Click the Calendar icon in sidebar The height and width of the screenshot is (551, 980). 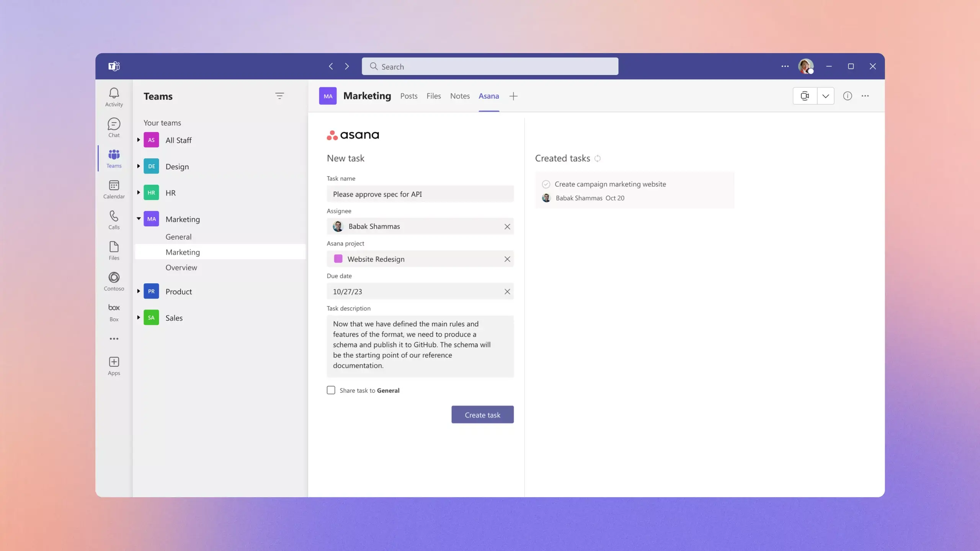click(x=114, y=189)
